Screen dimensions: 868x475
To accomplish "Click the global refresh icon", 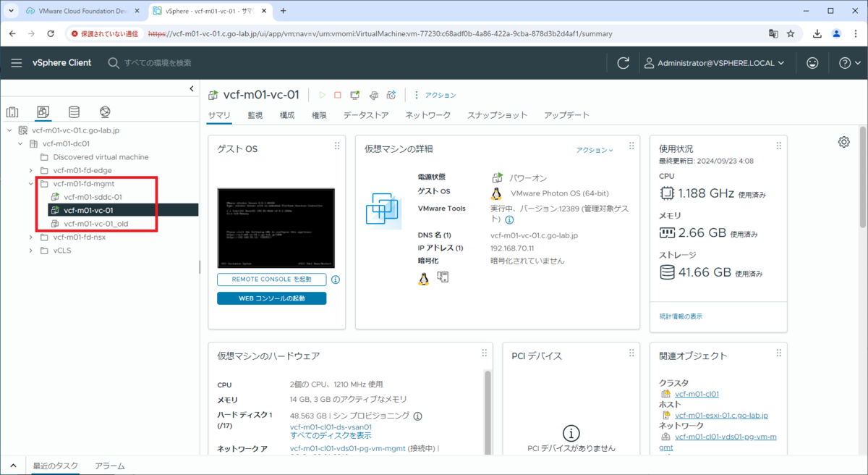I will coord(623,63).
